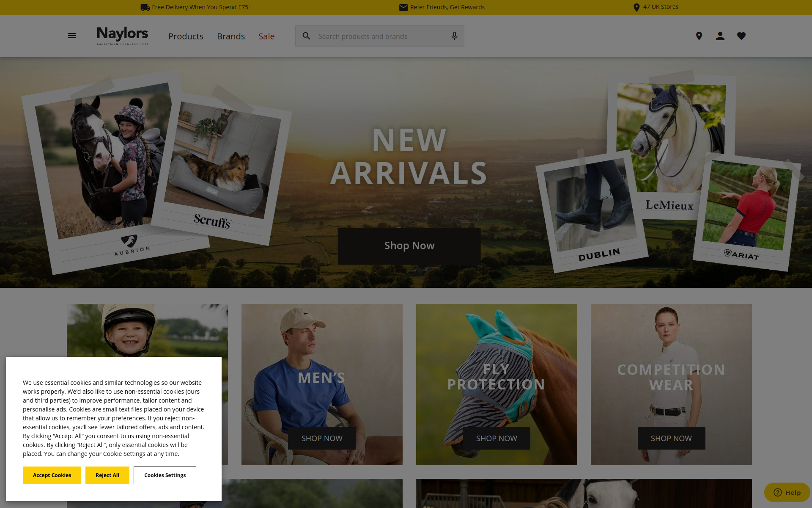Screen dimensions: 812x508
Task: Open the Products menu
Action: [x=186, y=36]
